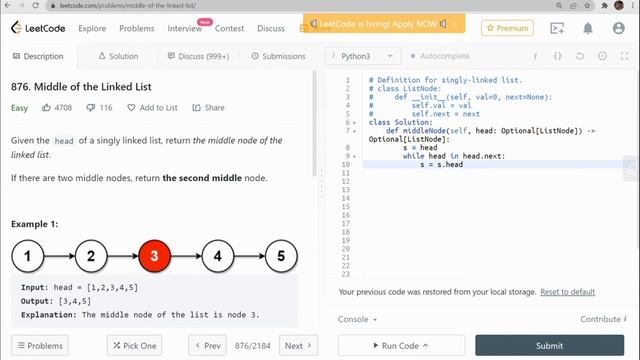The height and width of the screenshot is (360, 640).
Task: Click the Output: [3,4,5] line
Action: [56, 301]
